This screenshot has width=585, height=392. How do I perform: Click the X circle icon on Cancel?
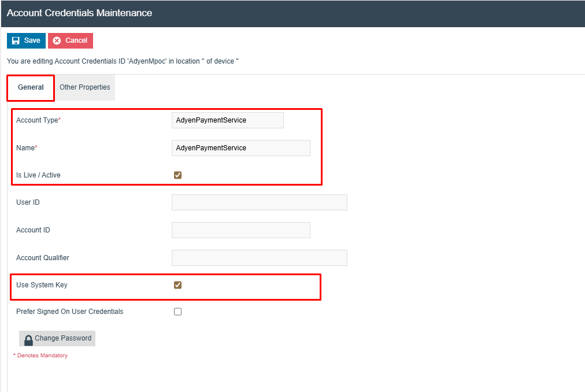point(57,40)
